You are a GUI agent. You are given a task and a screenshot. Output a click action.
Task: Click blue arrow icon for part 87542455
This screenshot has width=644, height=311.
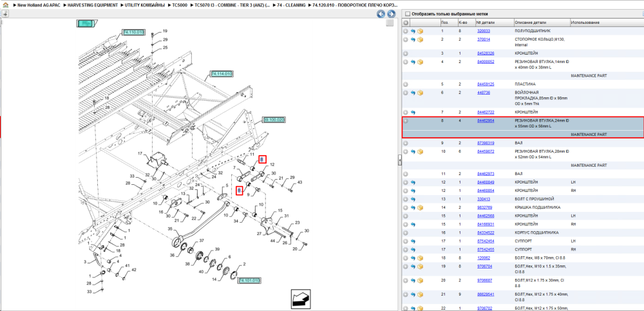(413, 250)
